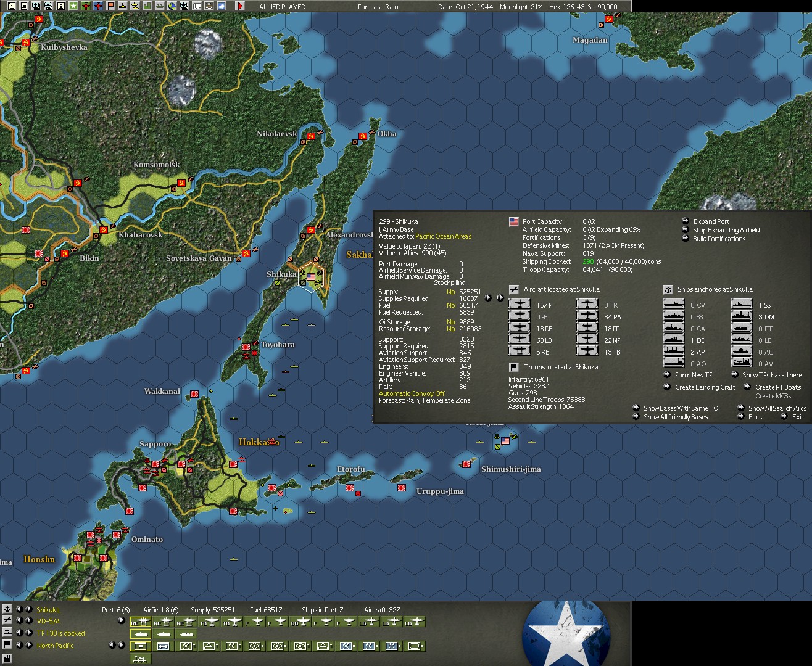The width and height of the screenshot is (812, 666).
Task: Select the orange flag toolbar icon
Action: pos(110,6)
